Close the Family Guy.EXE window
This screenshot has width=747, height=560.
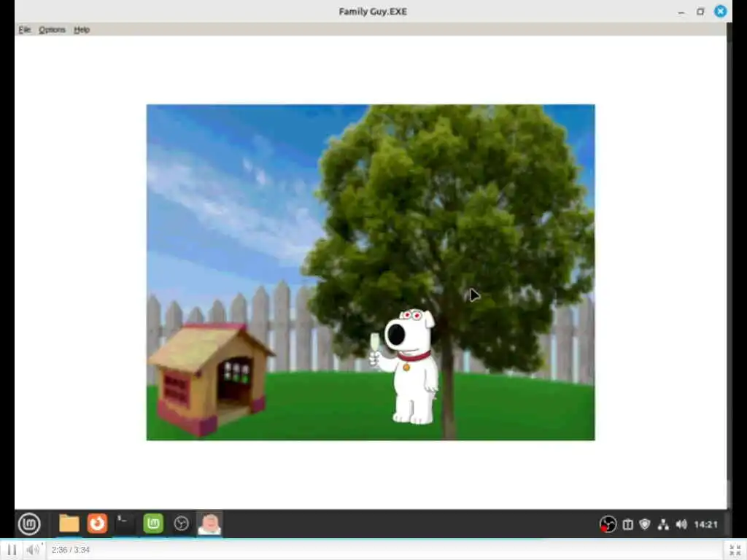click(720, 11)
